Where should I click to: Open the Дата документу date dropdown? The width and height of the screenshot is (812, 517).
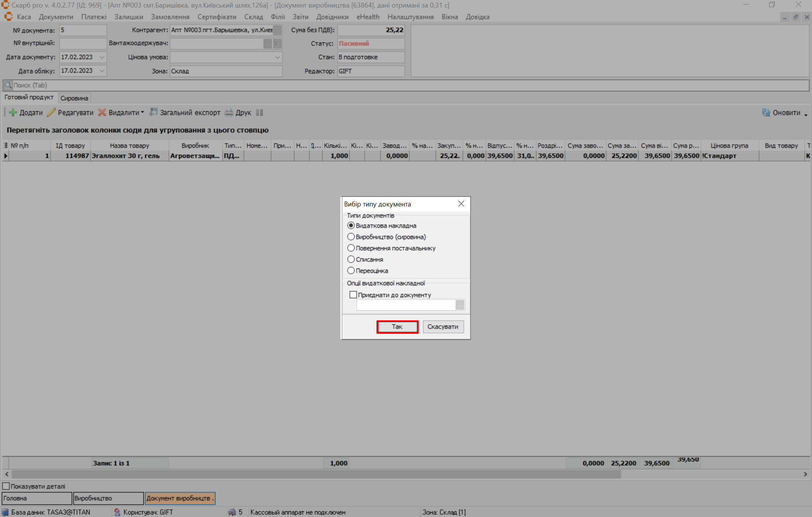pos(102,57)
